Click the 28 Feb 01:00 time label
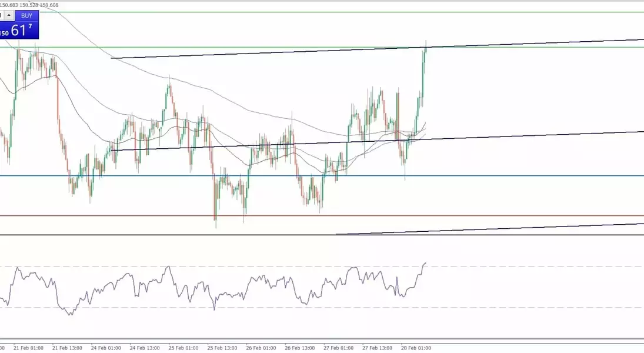The width and height of the screenshot is (644, 353). tap(416, 348)
